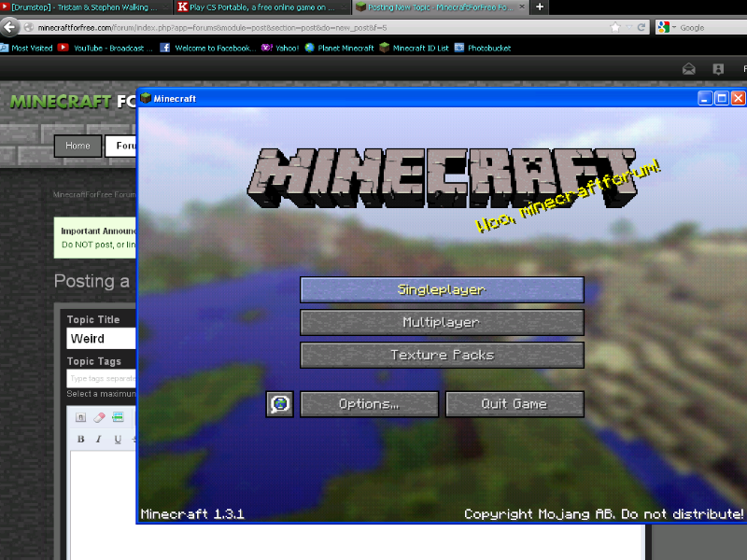Toggle italic in the post editor

pos(99,439)
